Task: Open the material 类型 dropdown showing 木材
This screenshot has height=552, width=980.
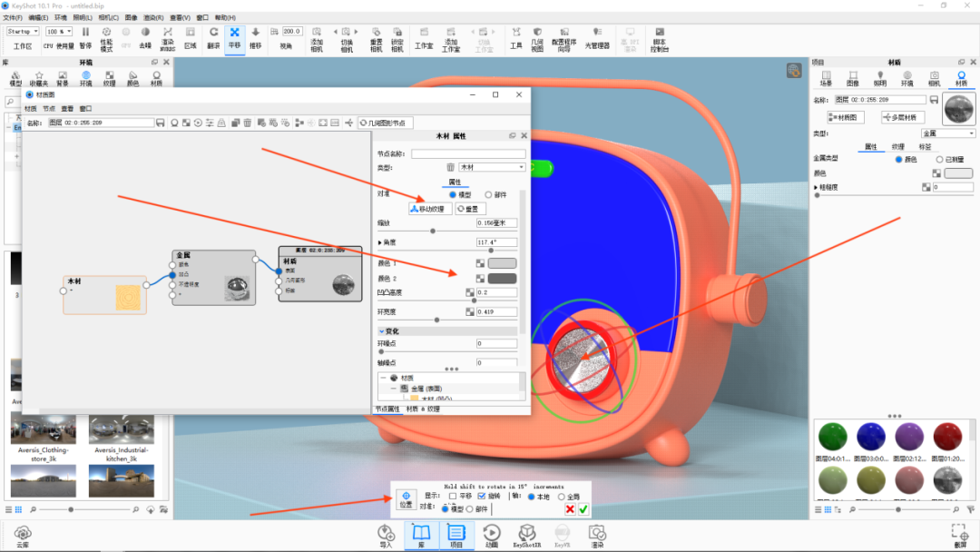Action: pos(490,166)
